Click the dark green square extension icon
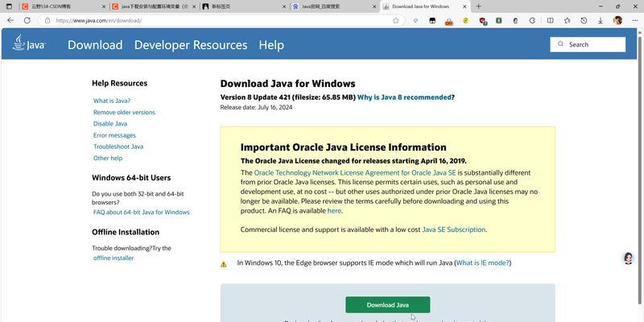644x322 pixels. (x=498, y=20)
